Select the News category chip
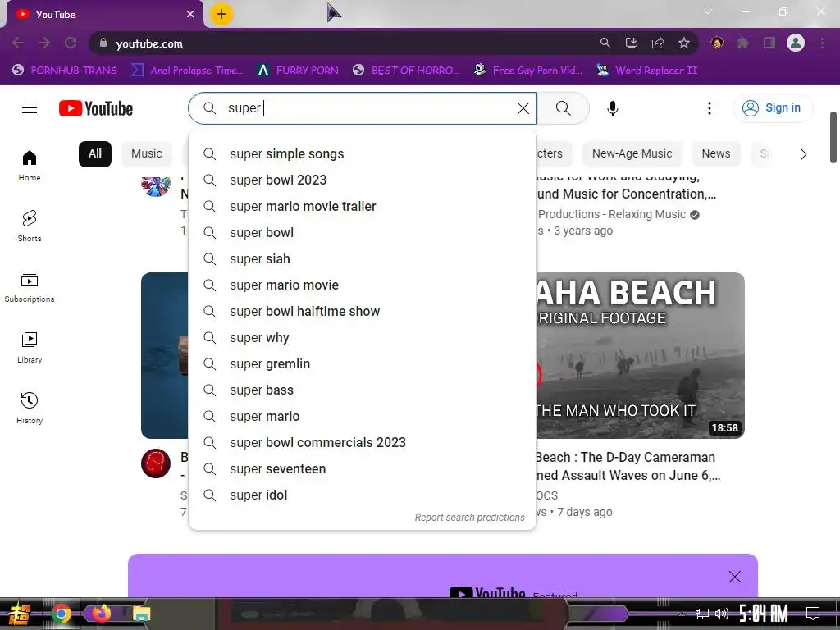840x630 pixels. pos(715,154)
